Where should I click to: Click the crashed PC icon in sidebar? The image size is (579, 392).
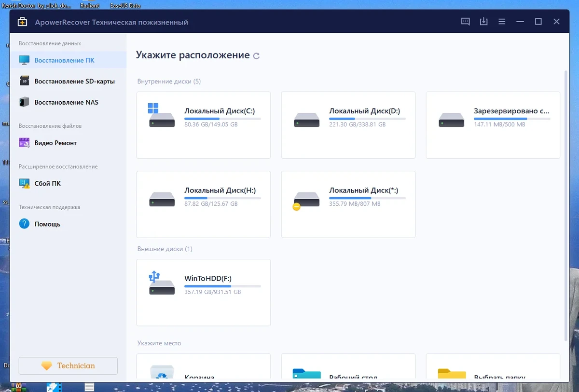[24, 183]
